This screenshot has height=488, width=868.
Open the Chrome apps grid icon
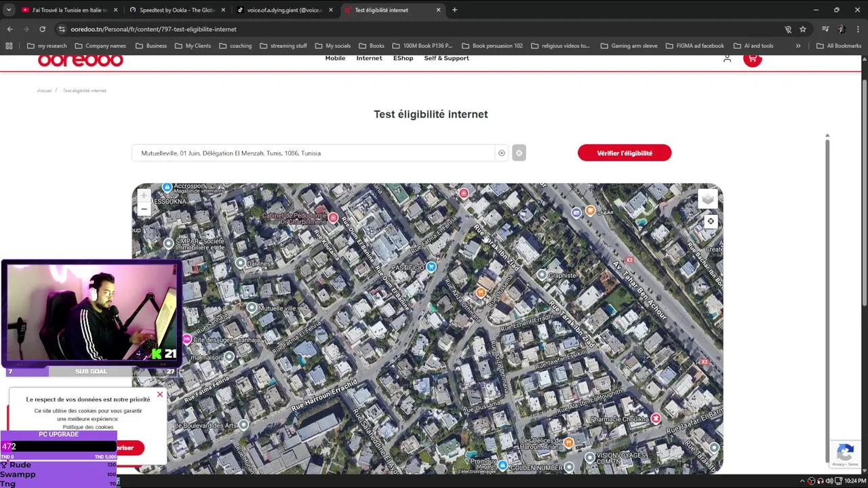(9, 46)
